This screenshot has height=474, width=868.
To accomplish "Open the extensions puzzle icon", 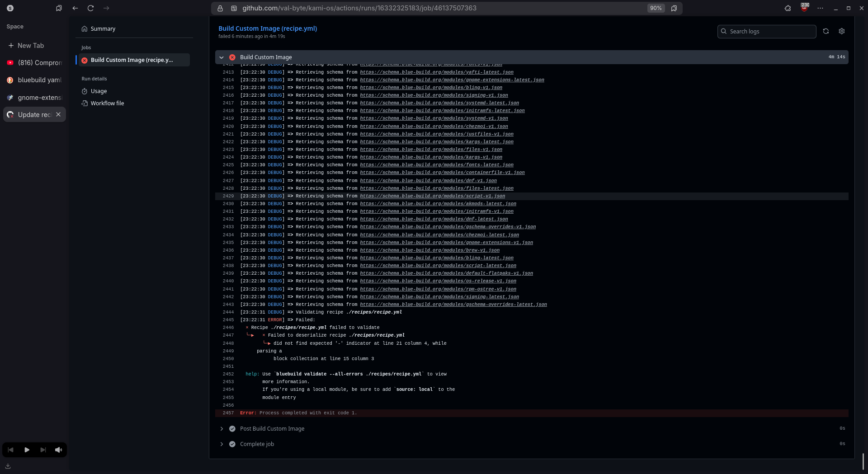I will pyautogui.click(x=788, y=8).
